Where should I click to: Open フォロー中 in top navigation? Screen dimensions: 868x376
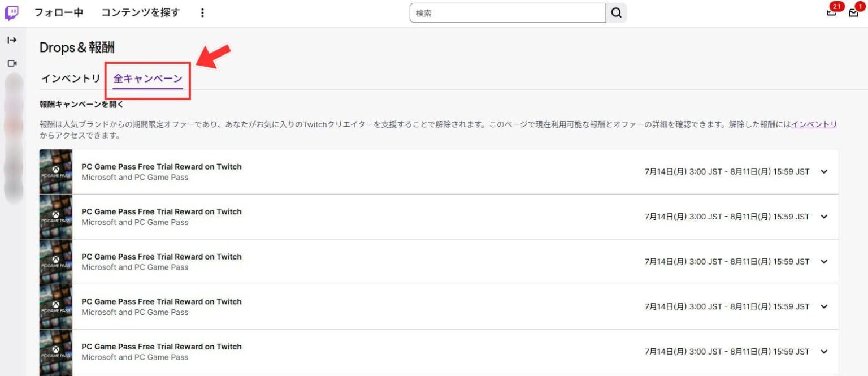59,13
